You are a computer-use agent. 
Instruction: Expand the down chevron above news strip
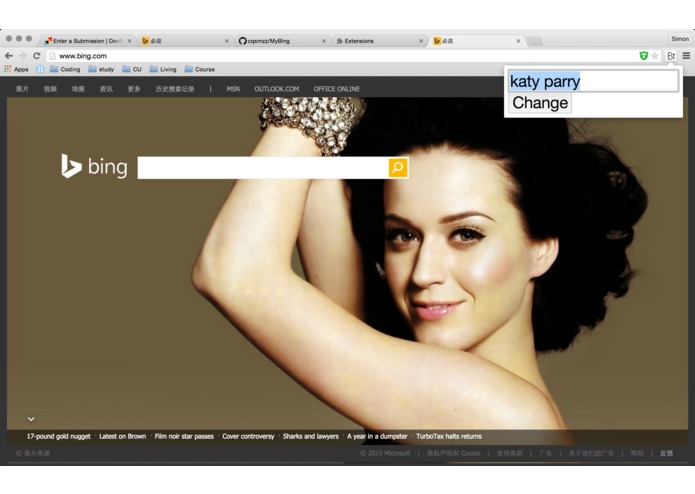(x=31, y=419)
